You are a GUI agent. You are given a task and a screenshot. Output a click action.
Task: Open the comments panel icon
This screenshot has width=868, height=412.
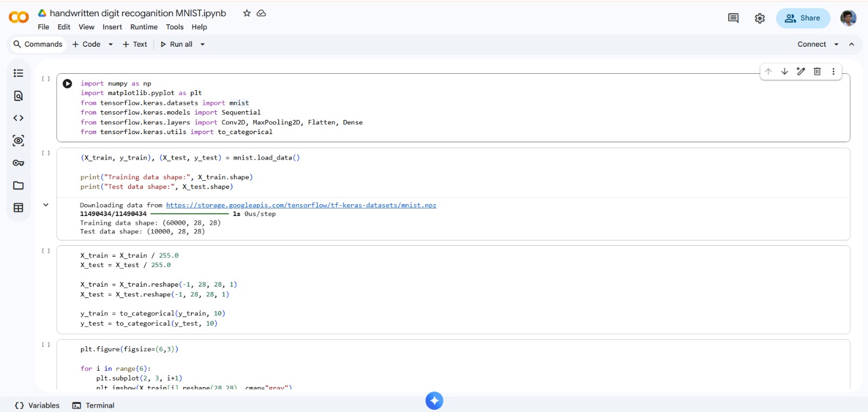(x=733, y=18)
